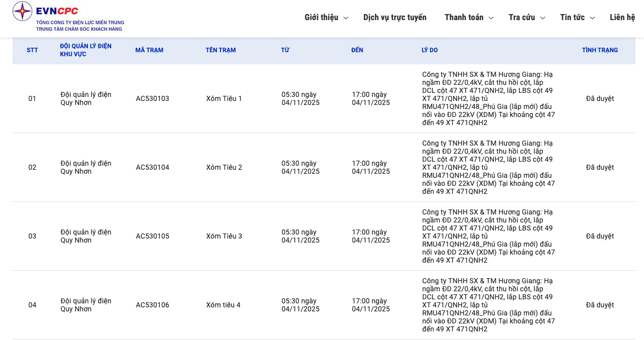Open the Liên hệ menu item
644x340 pixels.
tap(622, 18)
